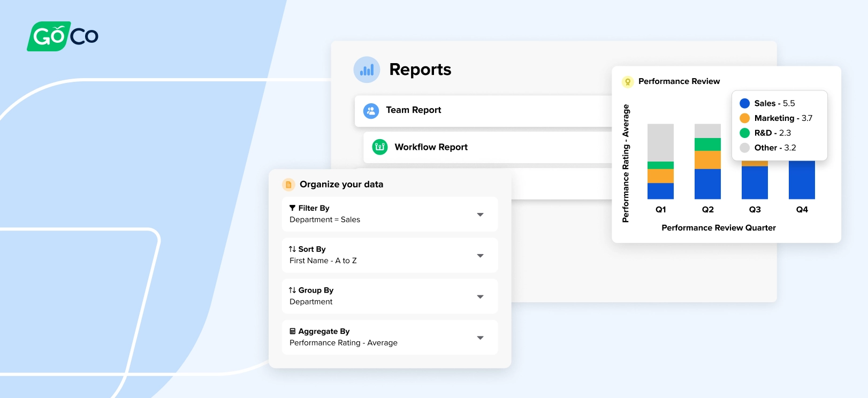
Task: Expand the Sort By dropdown arrow
Action: pyautogui.click(x=480, y=256)
